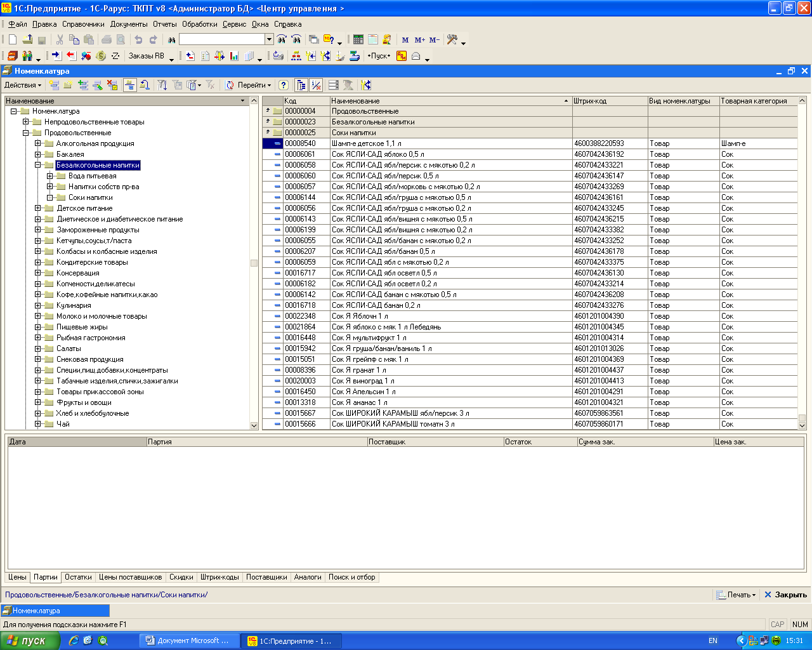Open the search field dropdown arrow
Viewport: 812px width, 650px height.
(269, 39)
